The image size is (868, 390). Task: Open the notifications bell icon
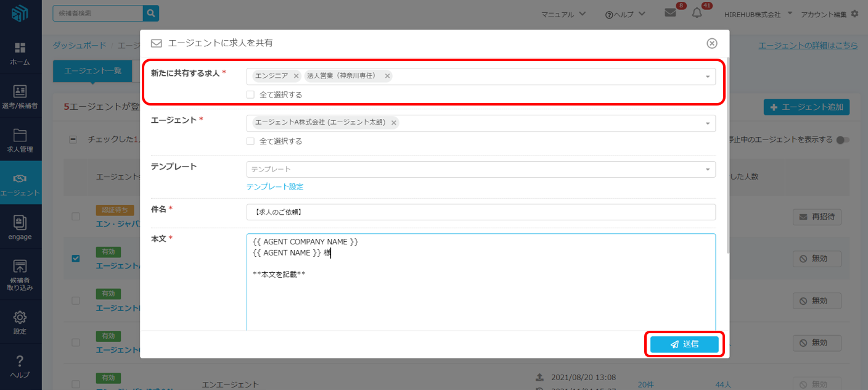pos(697,13)
